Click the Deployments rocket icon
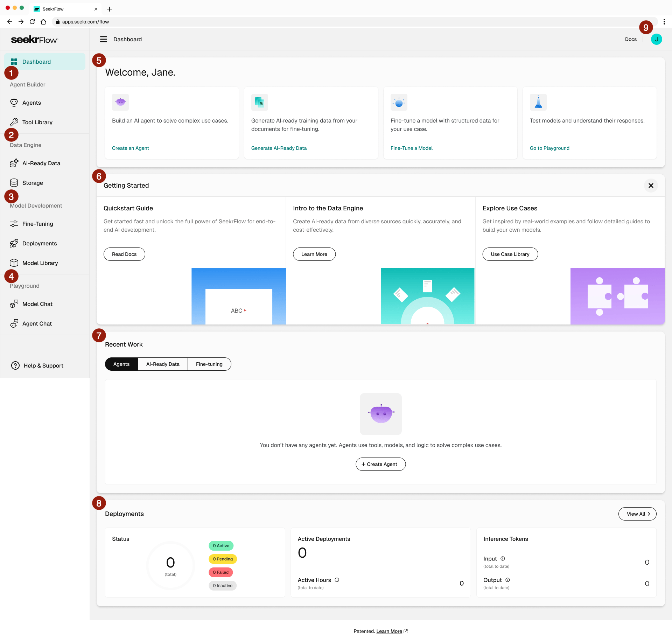 pyautogui.click(x=14, y=243)
